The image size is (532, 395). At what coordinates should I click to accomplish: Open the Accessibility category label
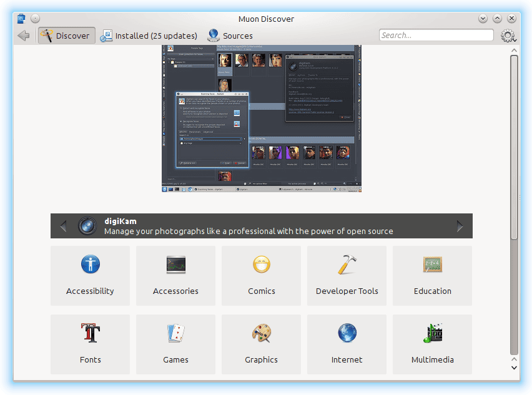[x=91, y=291]
